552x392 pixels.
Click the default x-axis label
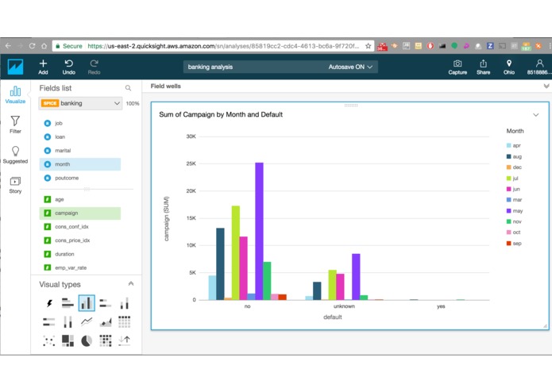[332, 317]
